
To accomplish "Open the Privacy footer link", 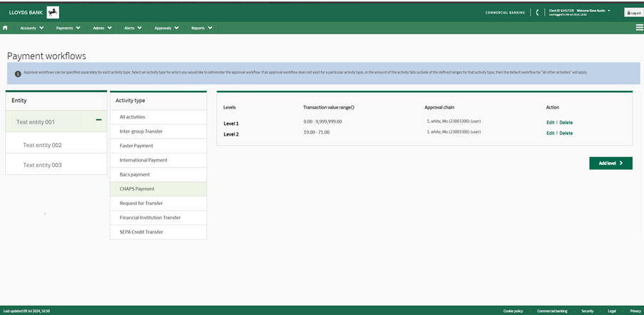I will pyautogui.click(x=635, y=311).
